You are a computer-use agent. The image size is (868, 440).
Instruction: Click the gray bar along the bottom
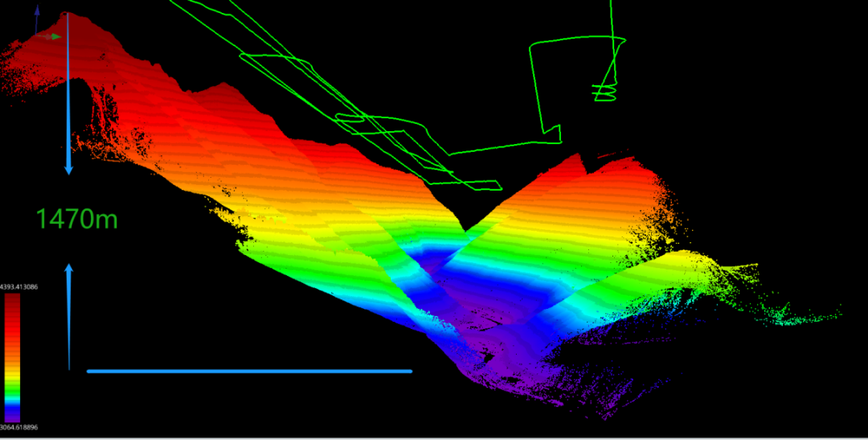click(x=434, y=438)
